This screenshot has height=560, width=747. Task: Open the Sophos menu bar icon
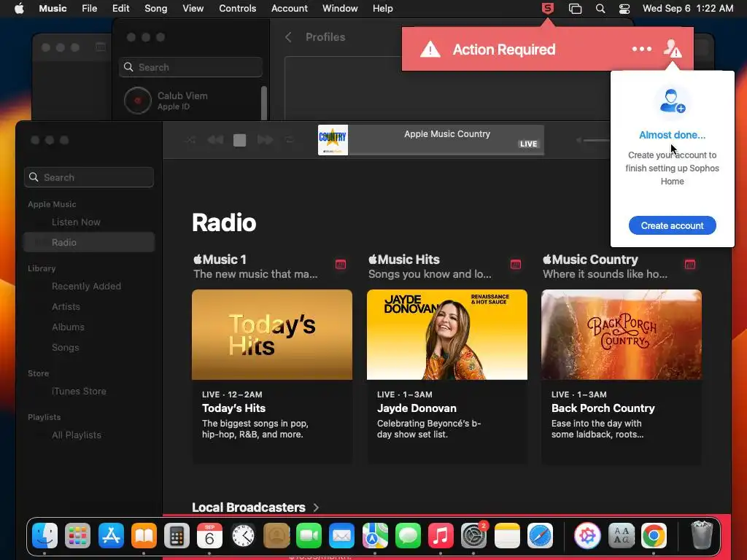click(548, 9)
